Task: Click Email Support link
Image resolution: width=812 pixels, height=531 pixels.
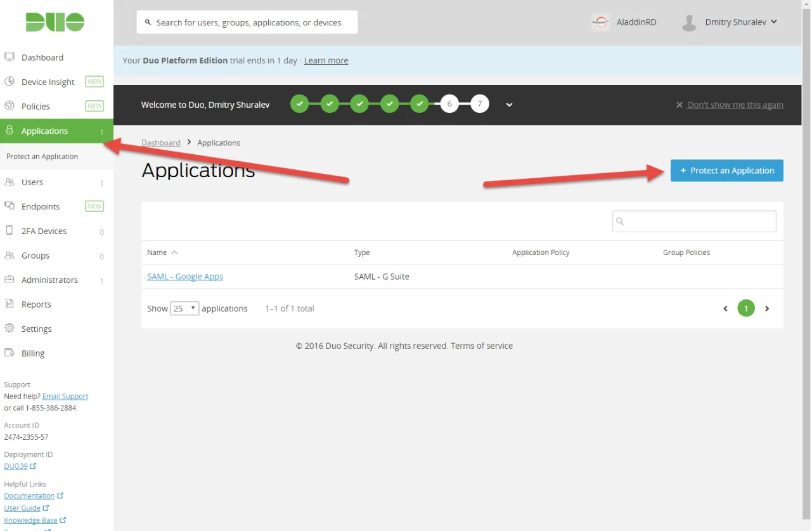Action: click(65, 397)
